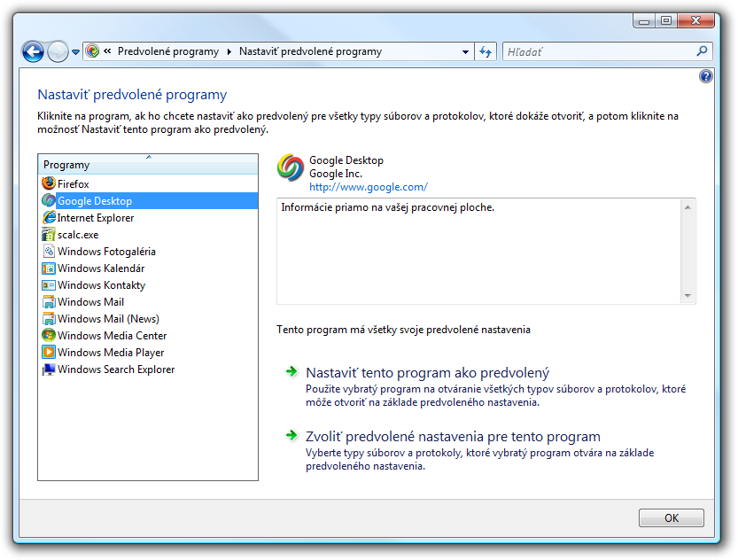Select Windows Kalendár entry

coord(148,268)
